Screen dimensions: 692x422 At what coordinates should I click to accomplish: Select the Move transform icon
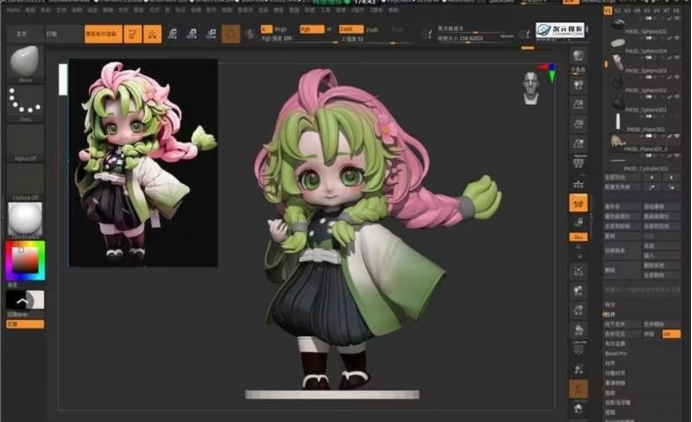(172, 34)
